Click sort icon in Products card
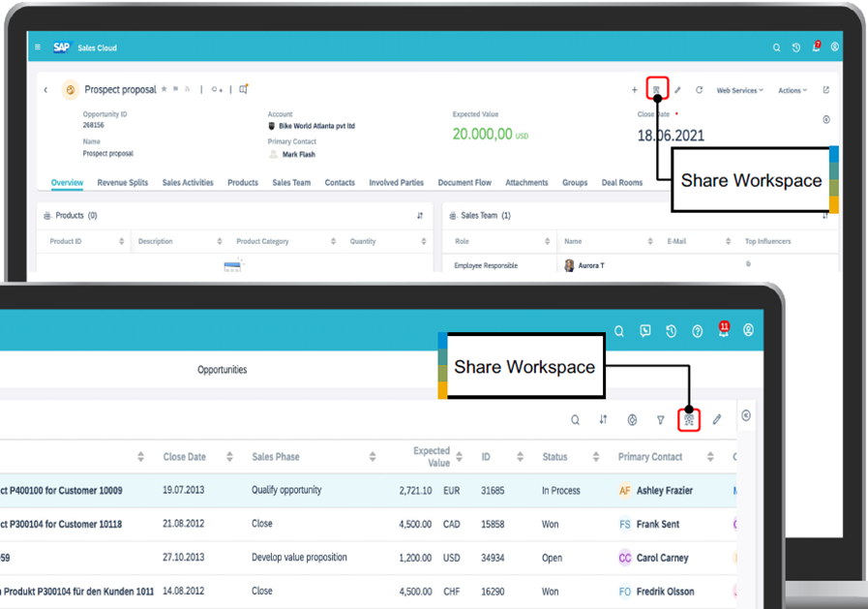 420,215
